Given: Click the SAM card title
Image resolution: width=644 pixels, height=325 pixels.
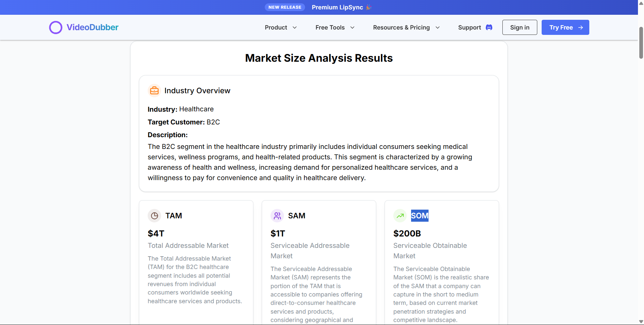Looking at the screenshot, I should pos(297,216).
